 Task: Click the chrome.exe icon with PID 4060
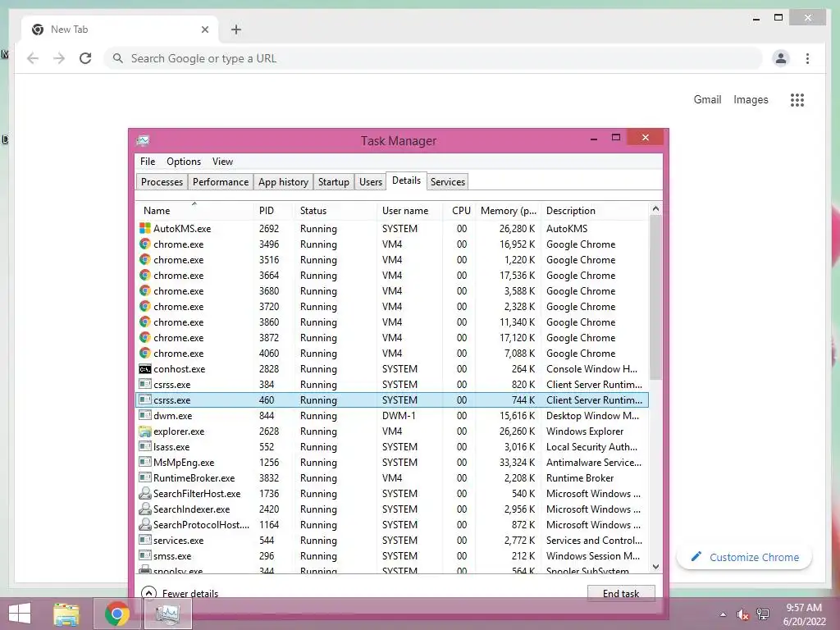144,353
